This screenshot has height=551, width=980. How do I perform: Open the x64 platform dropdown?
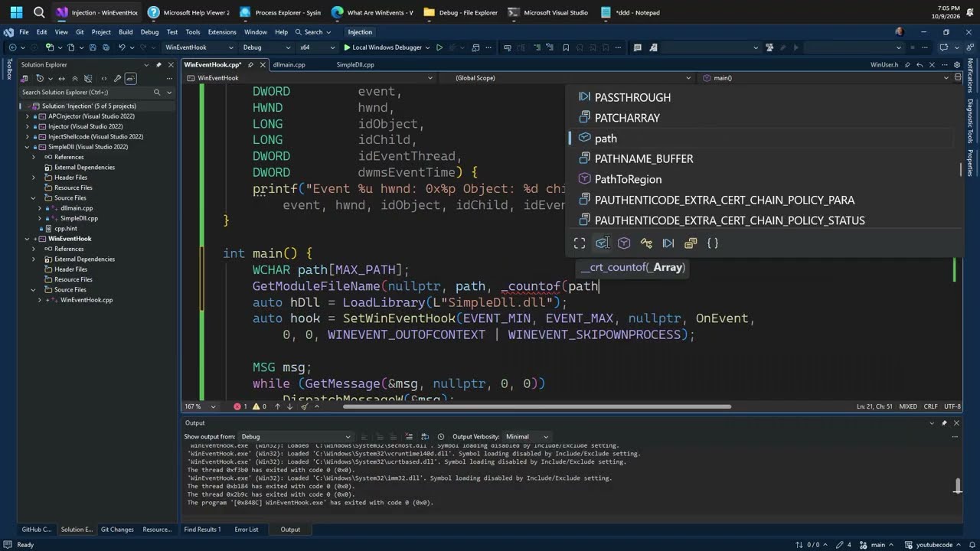[317, 47]
